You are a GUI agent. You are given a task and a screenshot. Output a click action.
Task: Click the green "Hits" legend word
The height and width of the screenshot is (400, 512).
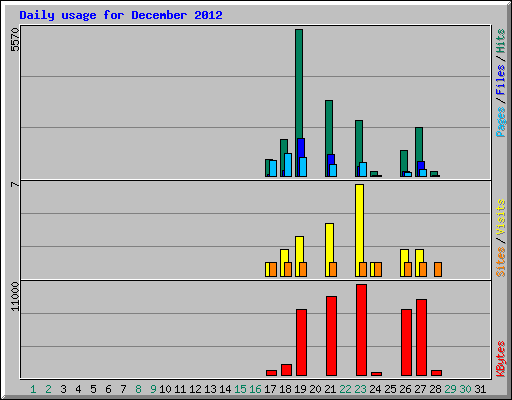coord(500,41)
